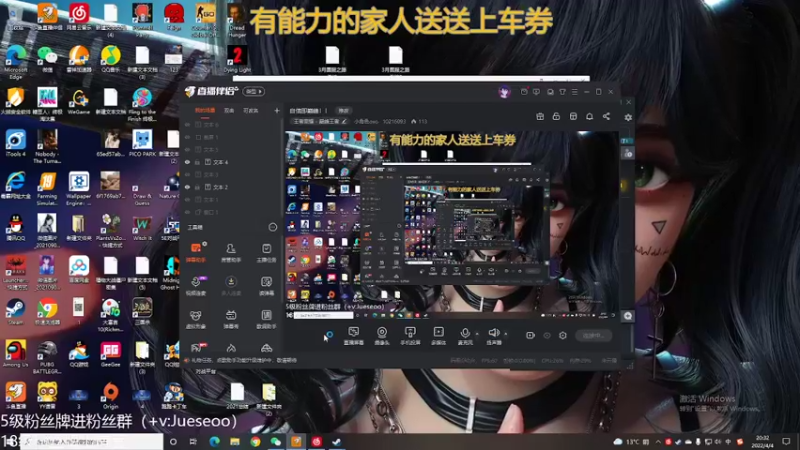
Task: Add phone screen-casting source
Action: tap(410, 336)
